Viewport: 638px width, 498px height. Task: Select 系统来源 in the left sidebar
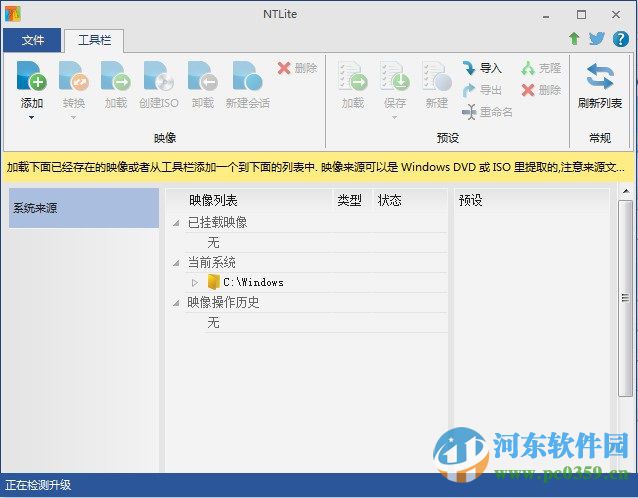tap(84, 208)
